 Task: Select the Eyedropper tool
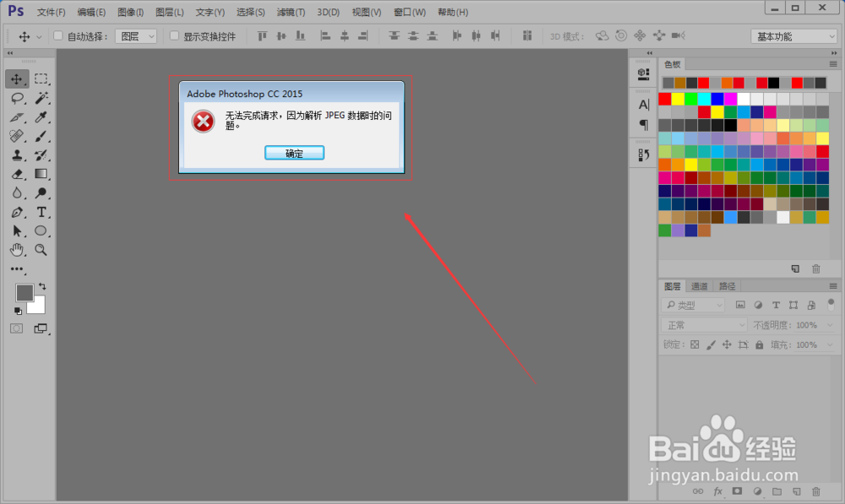tap(41, 117)
